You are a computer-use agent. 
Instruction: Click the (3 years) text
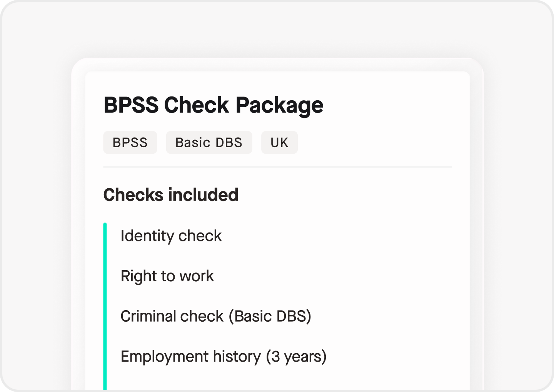(x=296, y=357)
